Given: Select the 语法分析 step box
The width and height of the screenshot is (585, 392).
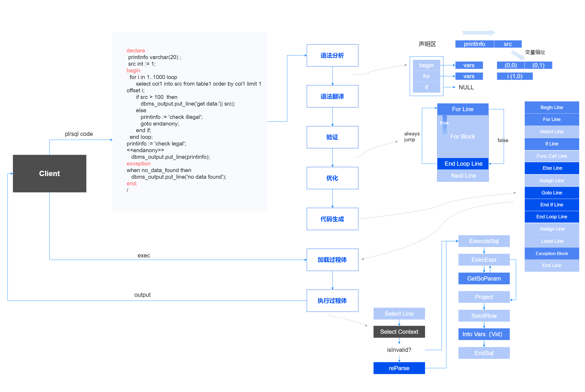Looking at the screenshot, I should tap(332, 55).
